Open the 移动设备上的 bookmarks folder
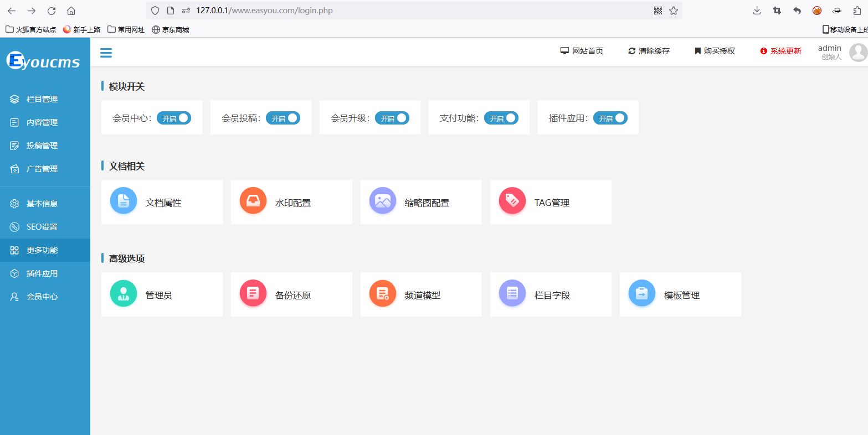 click(845, 29)
